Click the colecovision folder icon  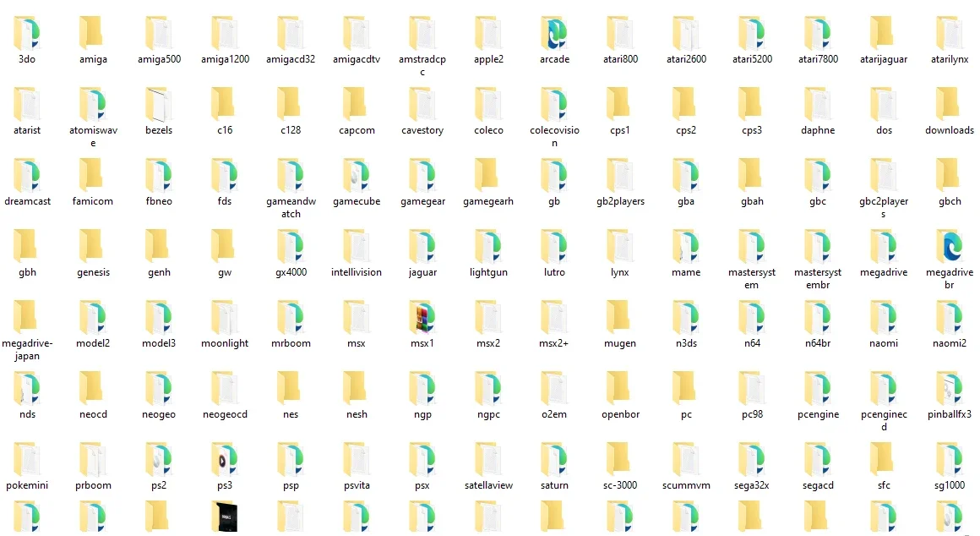pyautogui.click(x=554, y=104)
